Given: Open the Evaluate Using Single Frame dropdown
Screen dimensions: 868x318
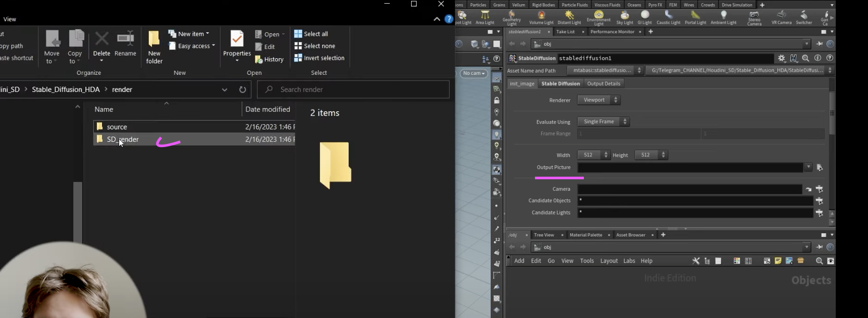Looking at the screenshot, I should pyautogui.click(x=603, y=122).
